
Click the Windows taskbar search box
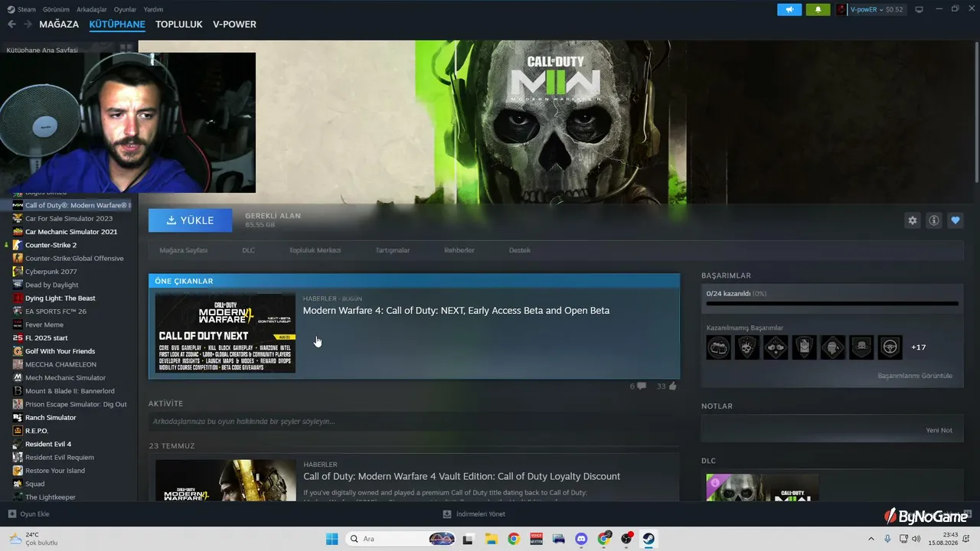point(402,539)
